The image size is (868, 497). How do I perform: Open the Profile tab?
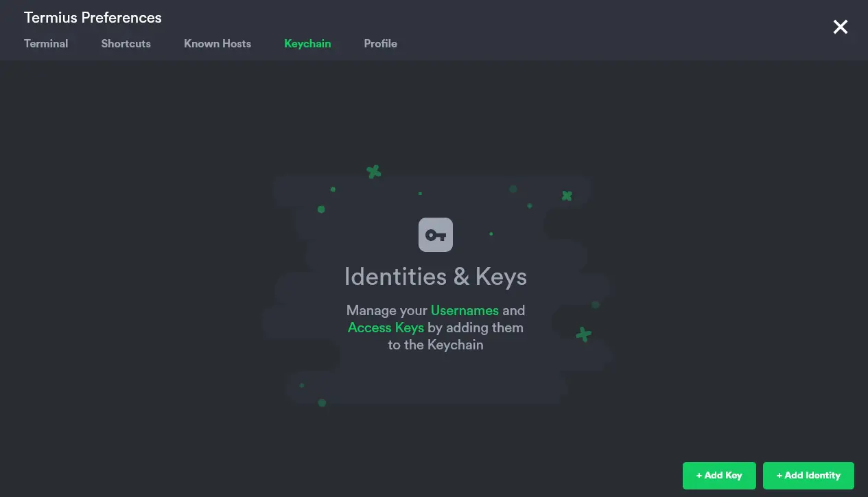point(380,43)
